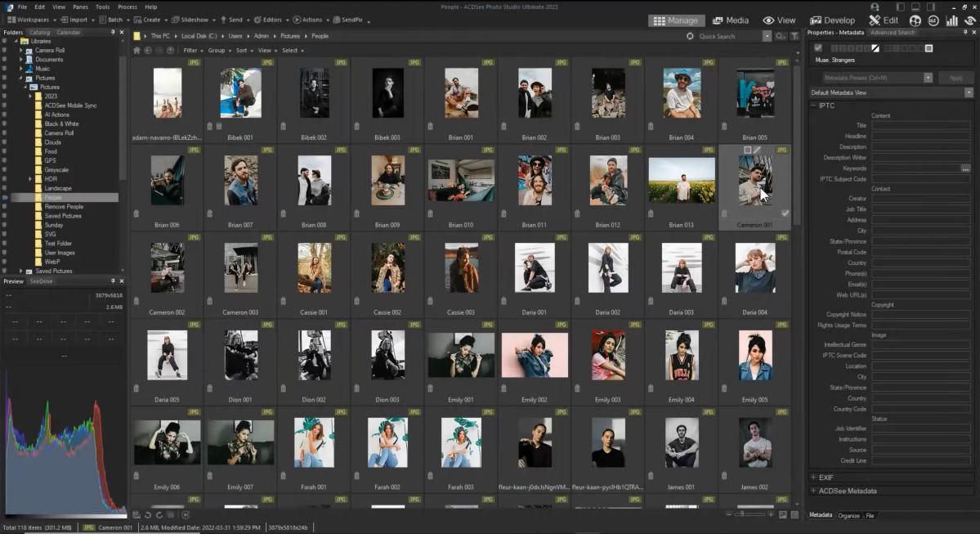Switch to the Organize tab
The width and height of the screenshot is (980, 534).
[848, 516]
